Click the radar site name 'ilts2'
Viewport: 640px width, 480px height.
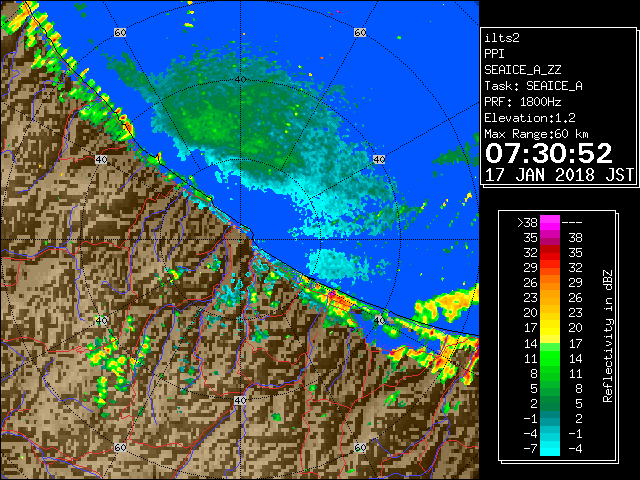[502, 38]
